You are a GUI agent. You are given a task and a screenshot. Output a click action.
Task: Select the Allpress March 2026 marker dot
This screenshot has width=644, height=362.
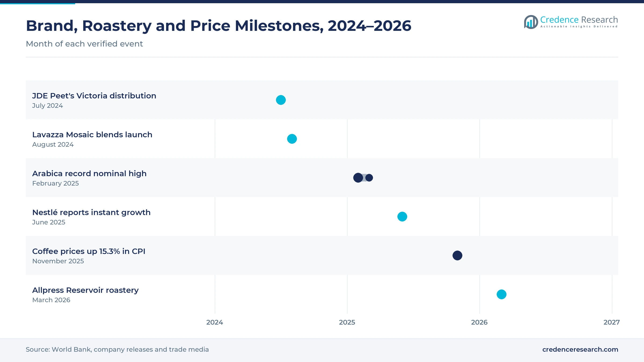(x=502, y=294)
